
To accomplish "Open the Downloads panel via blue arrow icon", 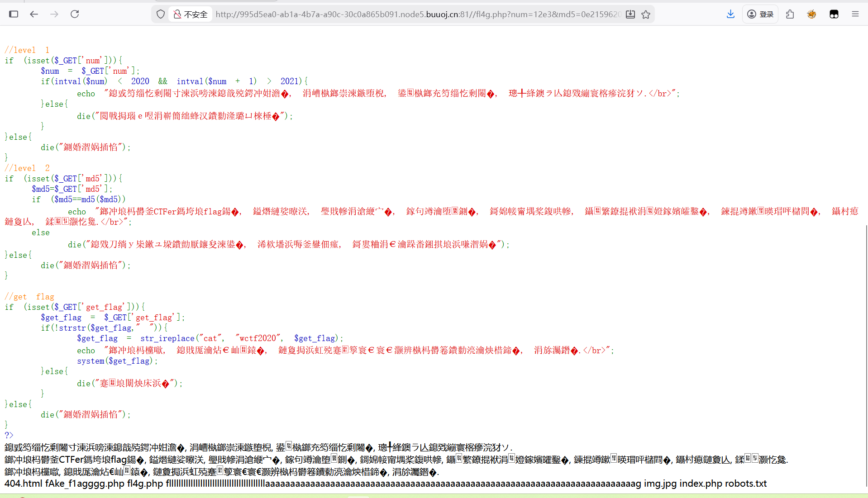I will click(730, 14).
